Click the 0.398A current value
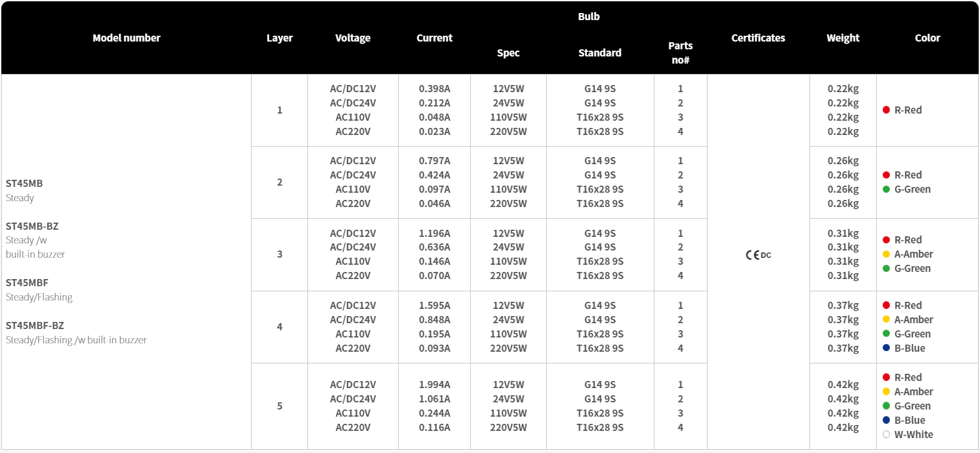 (435, 89)
